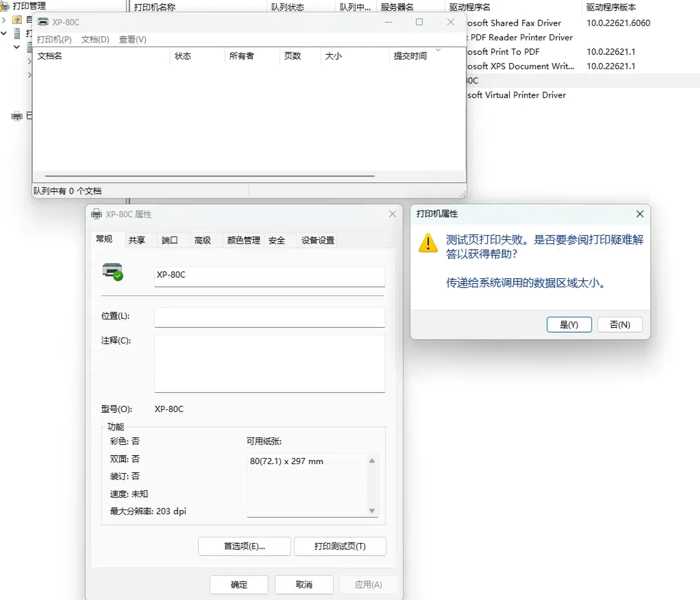This screenshot has height=600, width=700.
Task: Click the printer icon in XP-80C queue title bar
Action: click(x=43, y=22)
